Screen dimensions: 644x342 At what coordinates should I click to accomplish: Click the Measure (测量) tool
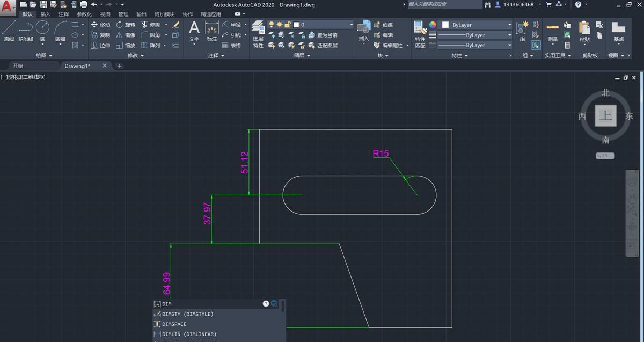coord(551,30)
